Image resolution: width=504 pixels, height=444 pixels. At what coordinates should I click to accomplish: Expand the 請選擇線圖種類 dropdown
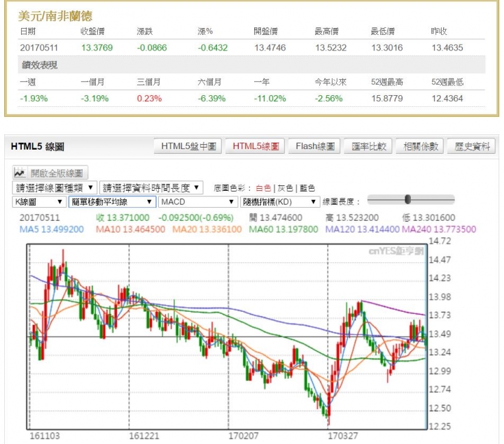click(55, 188)
